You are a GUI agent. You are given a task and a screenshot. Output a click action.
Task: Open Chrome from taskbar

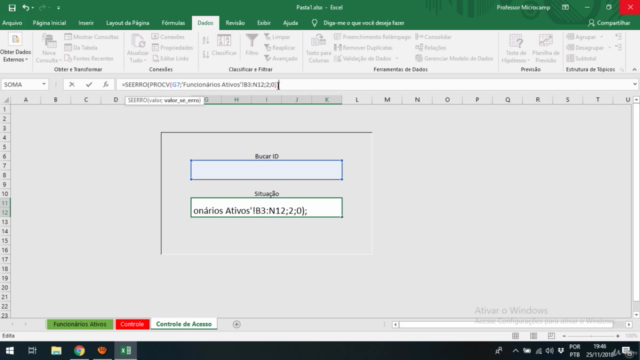pyautogui.click(x=79, y=351)
